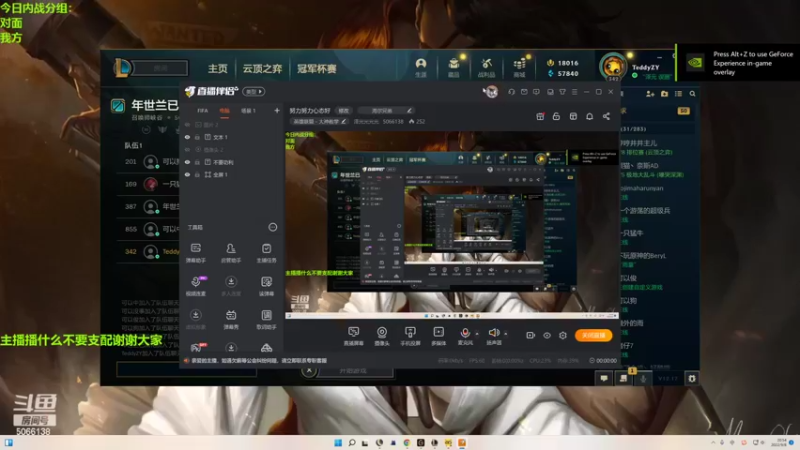
Task: Click the 修改 edit title button
Action: pos(344,111)
